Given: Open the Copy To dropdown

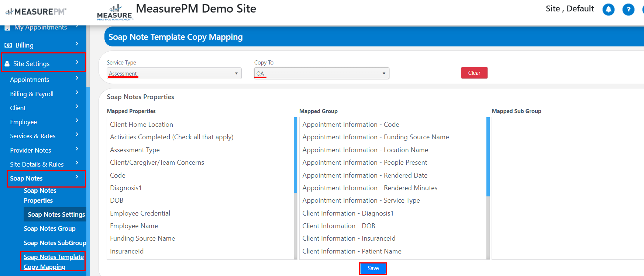Looking at the screenshot, I should (x=321, y=73).
